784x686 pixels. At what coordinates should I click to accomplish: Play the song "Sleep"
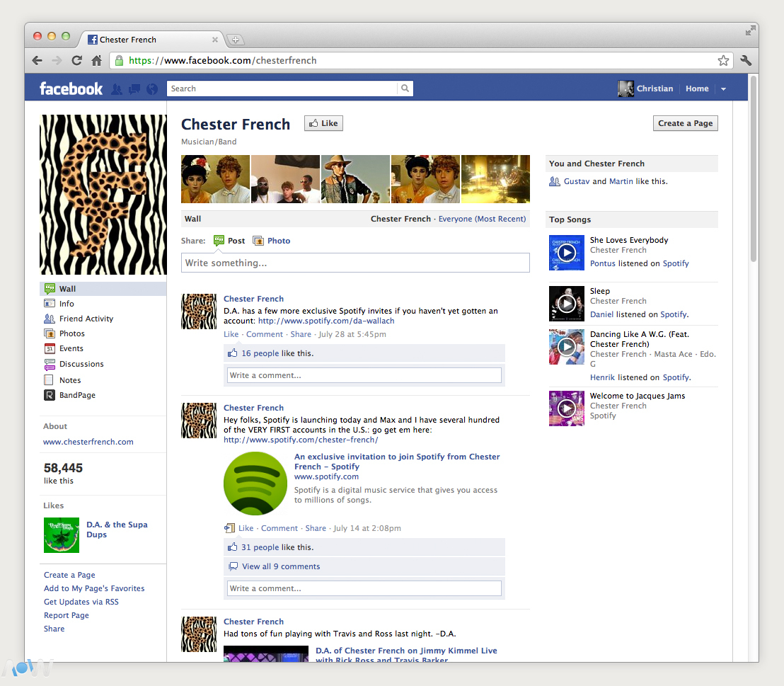(x=566, y=304)
